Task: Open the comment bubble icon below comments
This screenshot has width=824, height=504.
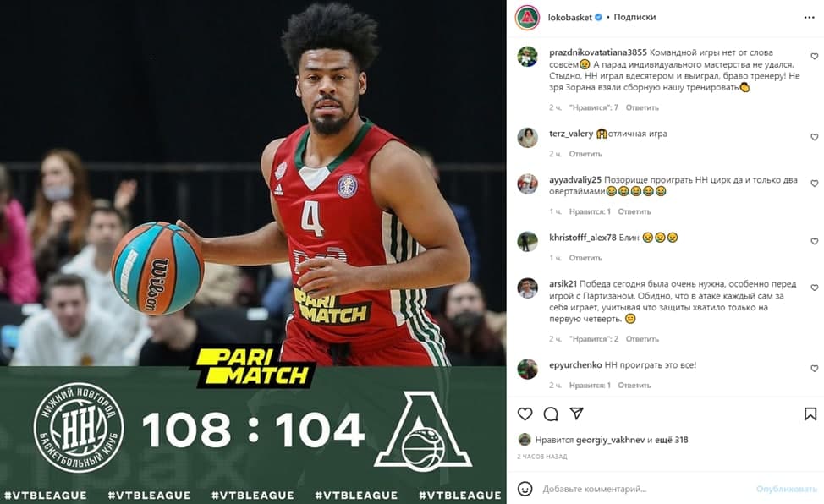Action: click(551, 414)
